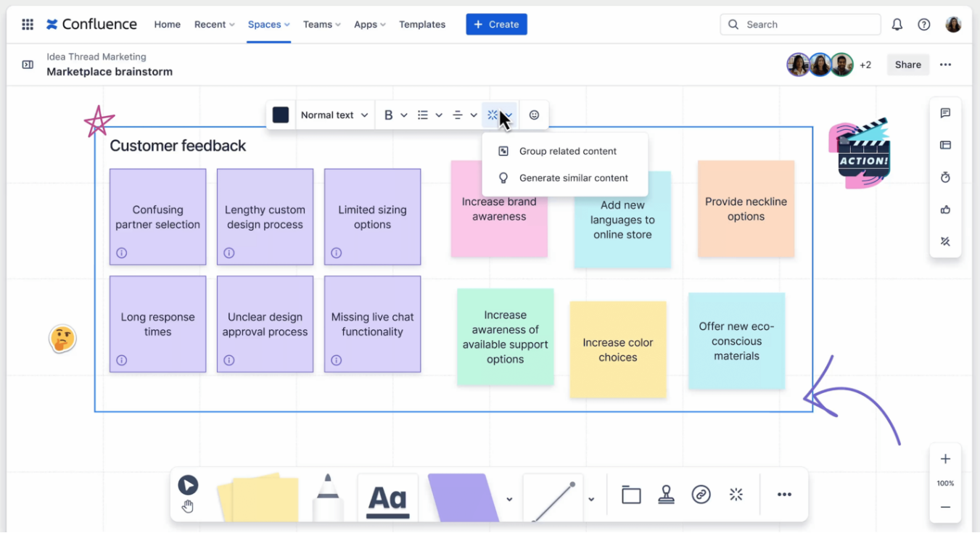Start voting with thumbs-up icon
The image size is (980, 533).
945,210
